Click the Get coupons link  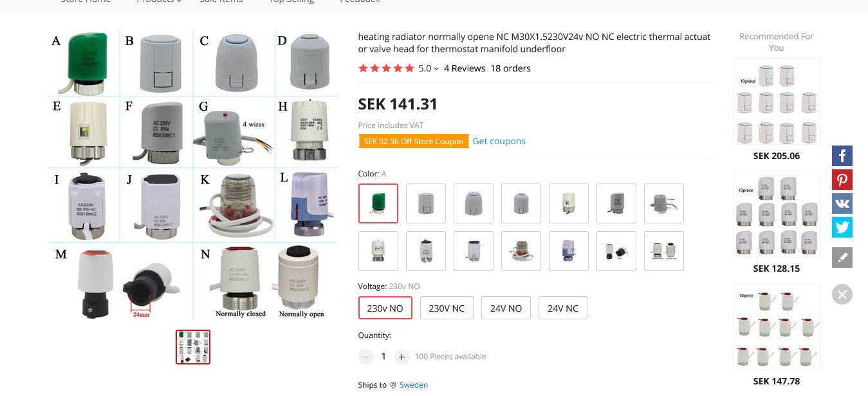(x=499, y=141)
